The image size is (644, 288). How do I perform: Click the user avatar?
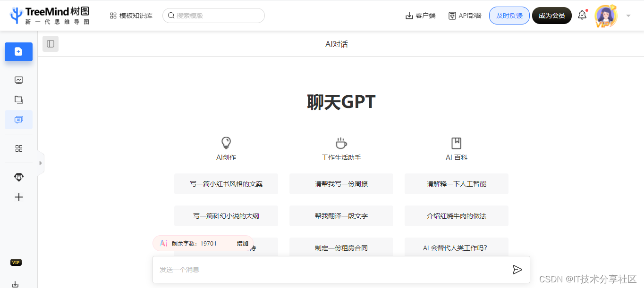(606, 16)
